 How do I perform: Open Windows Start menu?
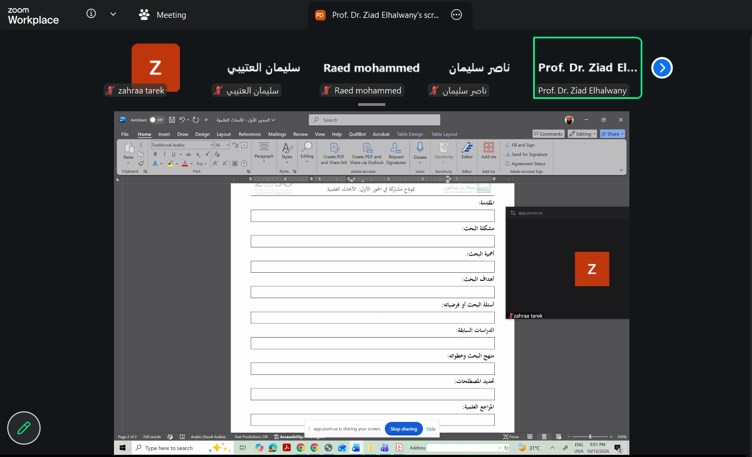122,448
